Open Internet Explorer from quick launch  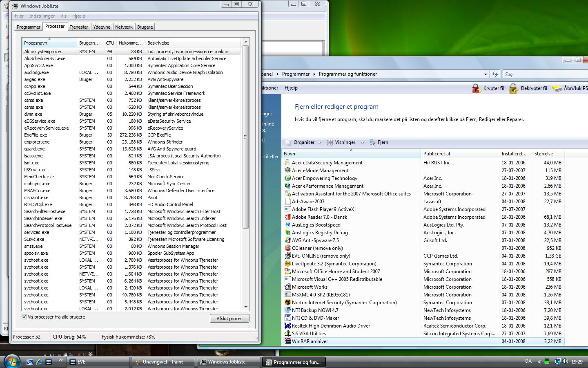click(x=39, y=362)
